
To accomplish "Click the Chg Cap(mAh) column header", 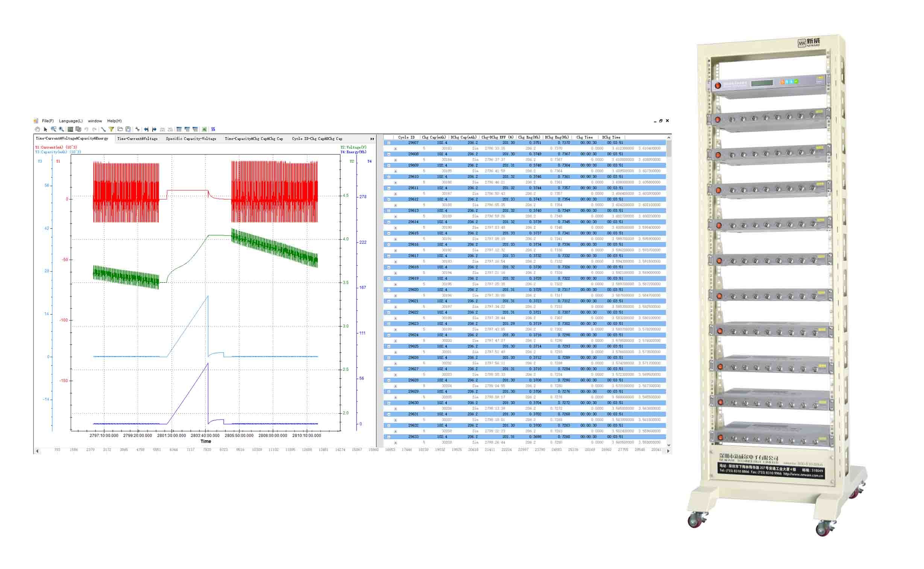I will coord(434,137).
